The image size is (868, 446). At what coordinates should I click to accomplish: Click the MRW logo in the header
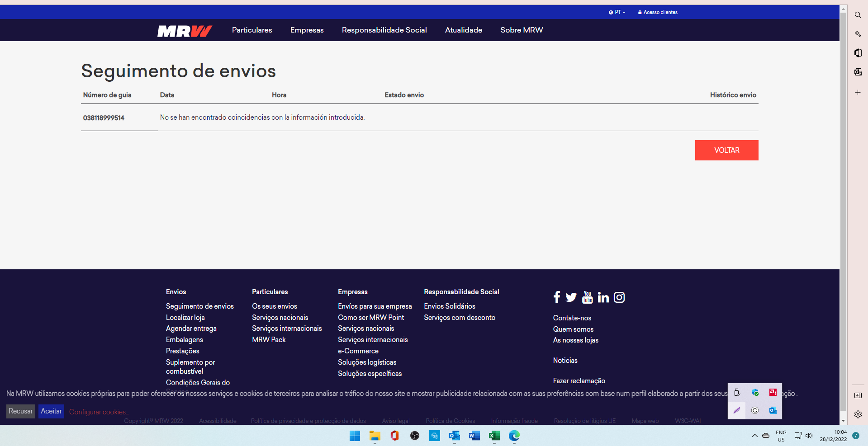tap(184, 31)
